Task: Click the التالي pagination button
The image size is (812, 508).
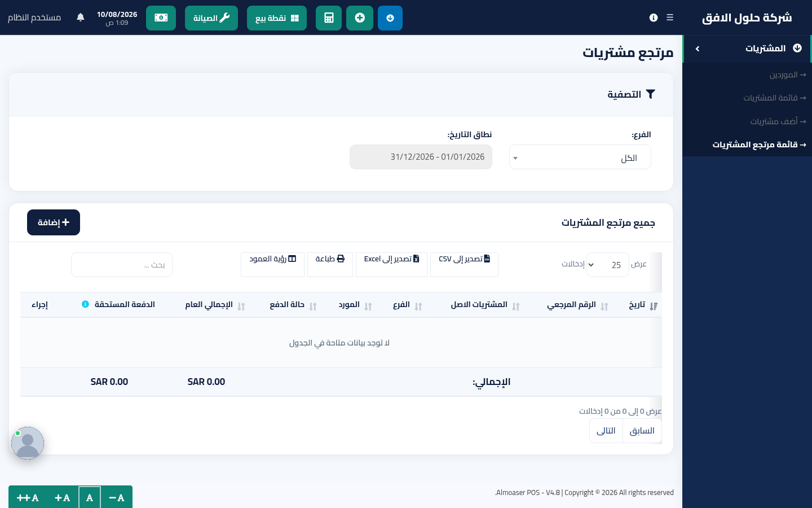Action: point(606,431)
